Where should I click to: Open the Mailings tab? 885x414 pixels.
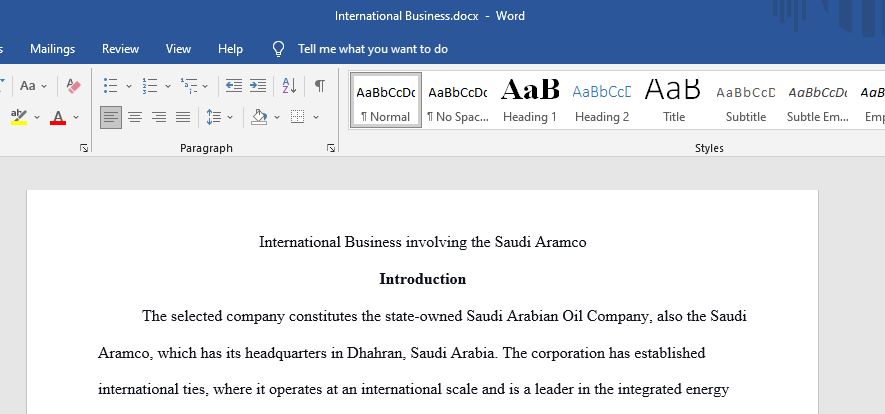click(52, 49)
